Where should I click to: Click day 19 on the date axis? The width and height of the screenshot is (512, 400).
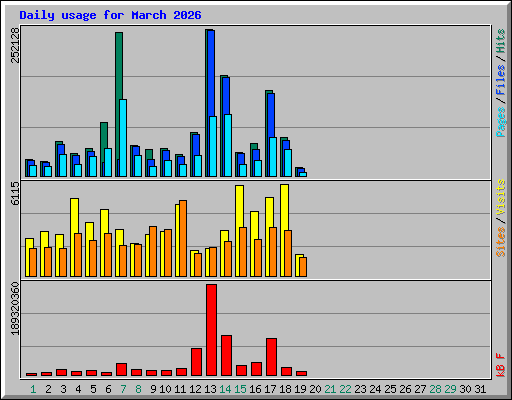[300, 389]
